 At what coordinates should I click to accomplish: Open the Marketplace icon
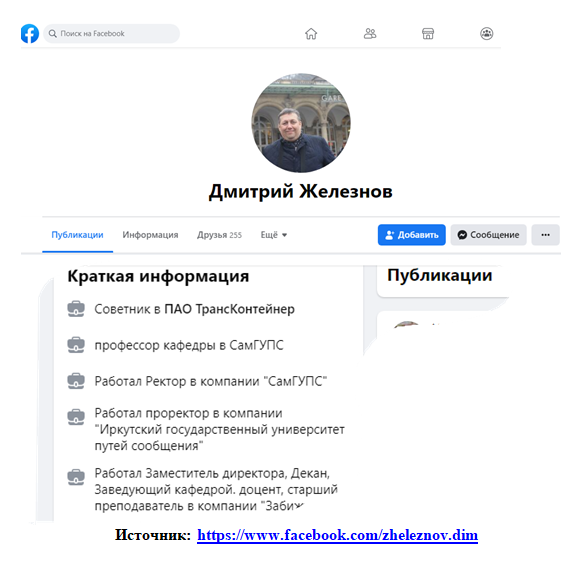point(428,33)
